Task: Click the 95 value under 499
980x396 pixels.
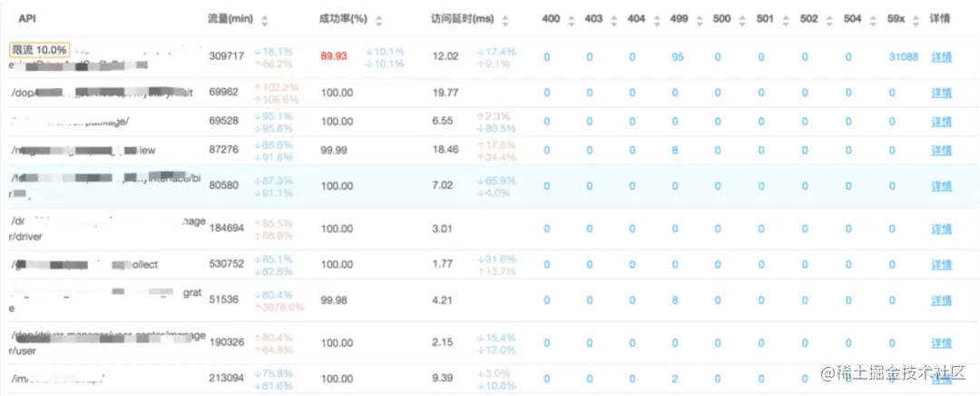Action: coord(678,57)
